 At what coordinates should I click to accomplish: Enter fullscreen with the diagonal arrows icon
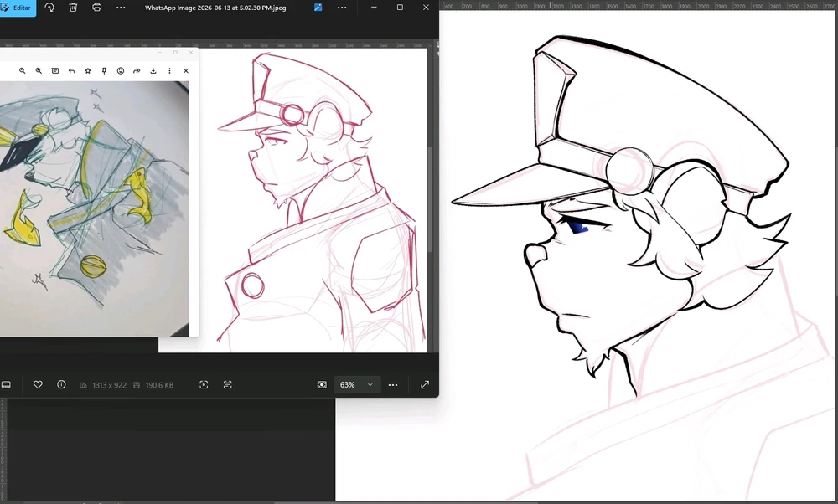point(425,384)
